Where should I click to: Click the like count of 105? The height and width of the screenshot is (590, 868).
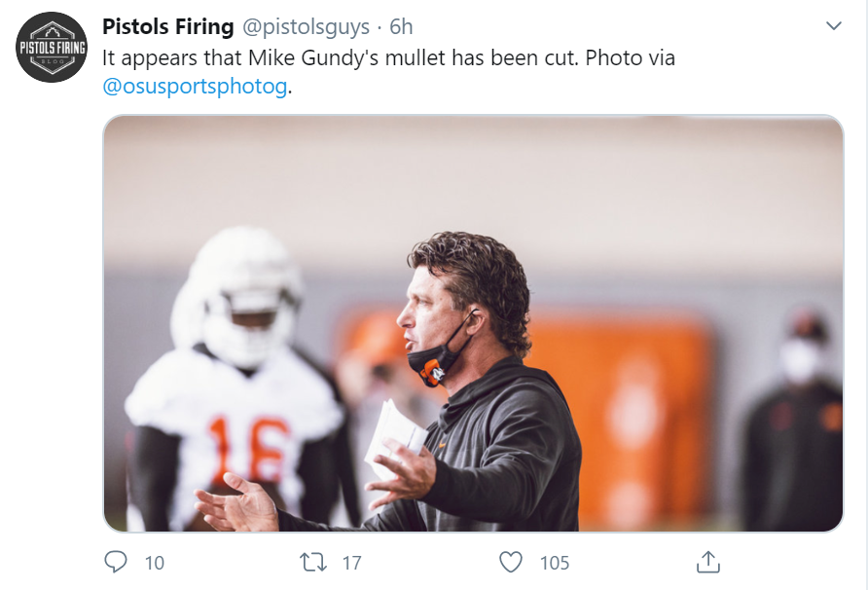(x=555, y=563)
